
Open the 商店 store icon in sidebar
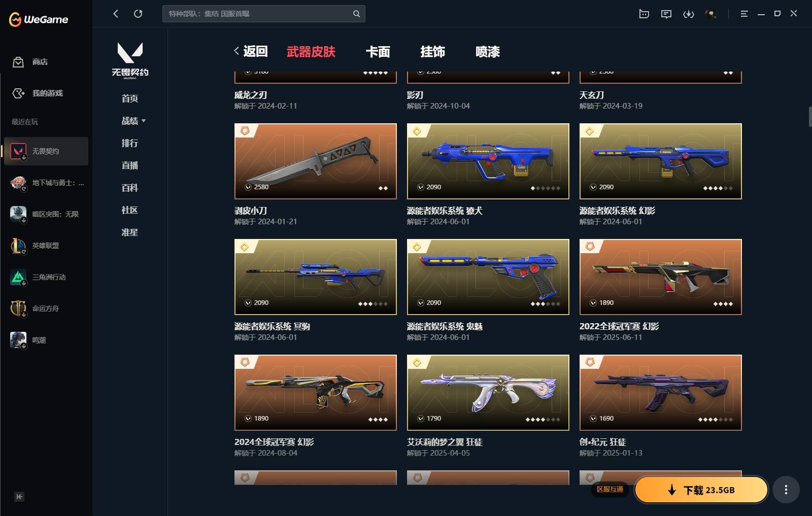pyautogui.click(x=18, y=62)
